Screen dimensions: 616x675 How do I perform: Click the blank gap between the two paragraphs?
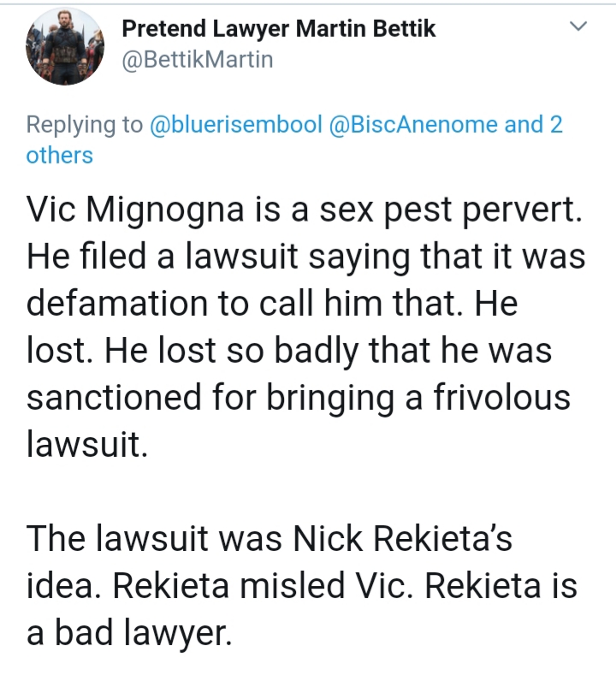308,491
